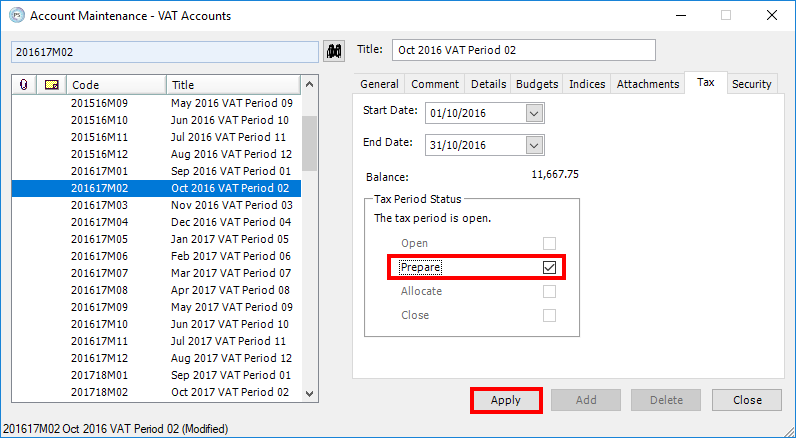The image size is (796, 438).
Task: Click the binoculars search icon
Action: coord(335,51)
